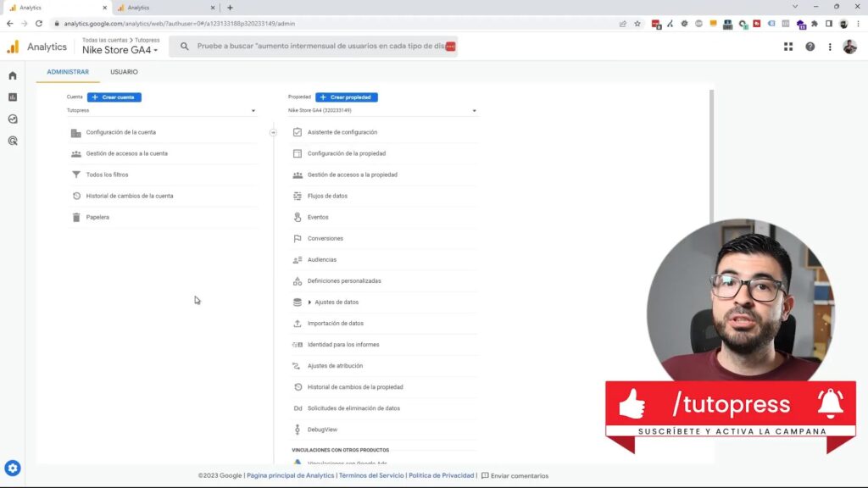Click Ajustes de atribución icon
The image size is (868, 488).
pos(298,366)
